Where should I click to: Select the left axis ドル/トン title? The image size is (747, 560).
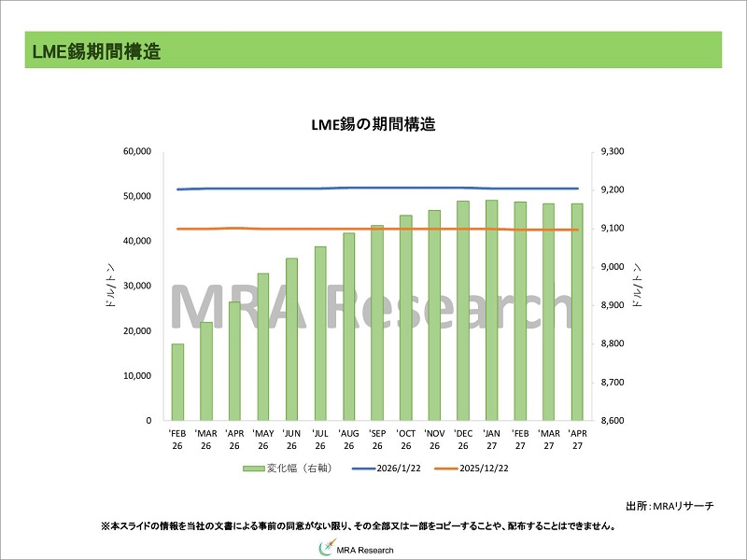pyautogui.click(x=112, y=287)
